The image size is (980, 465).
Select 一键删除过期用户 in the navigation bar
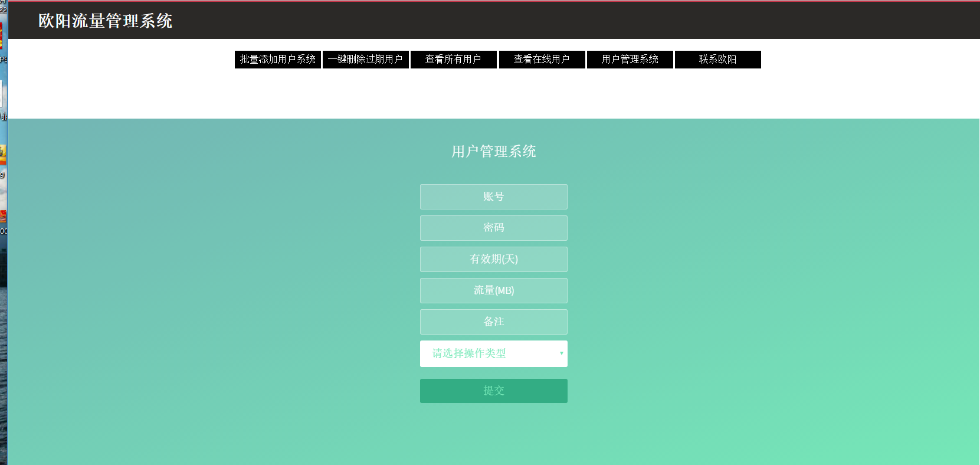[x=365, y=60]
